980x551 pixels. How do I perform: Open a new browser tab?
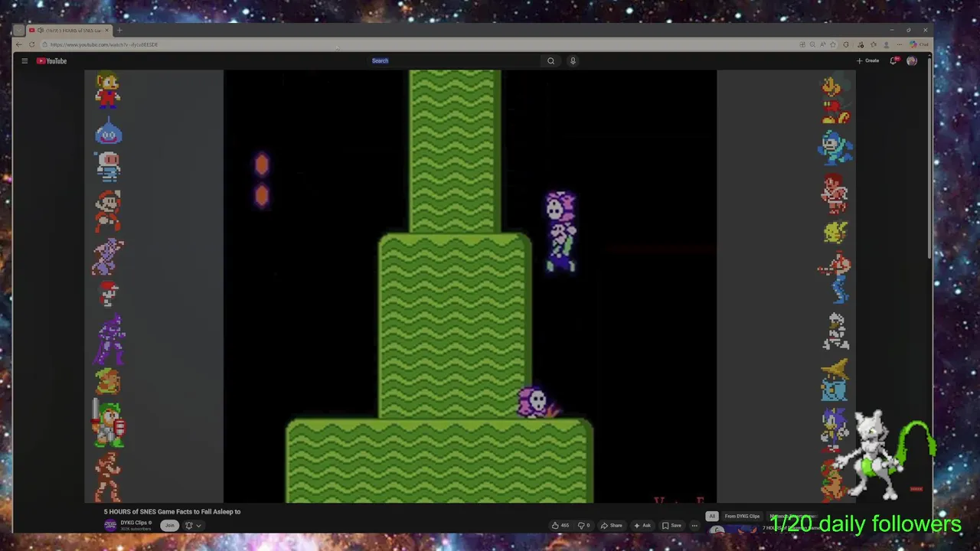[x=119, y=31]
